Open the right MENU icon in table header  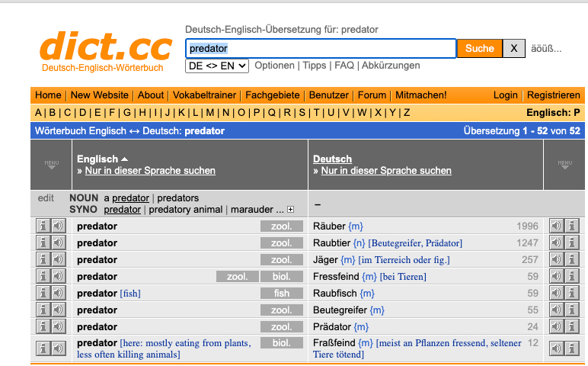(564, 164)
